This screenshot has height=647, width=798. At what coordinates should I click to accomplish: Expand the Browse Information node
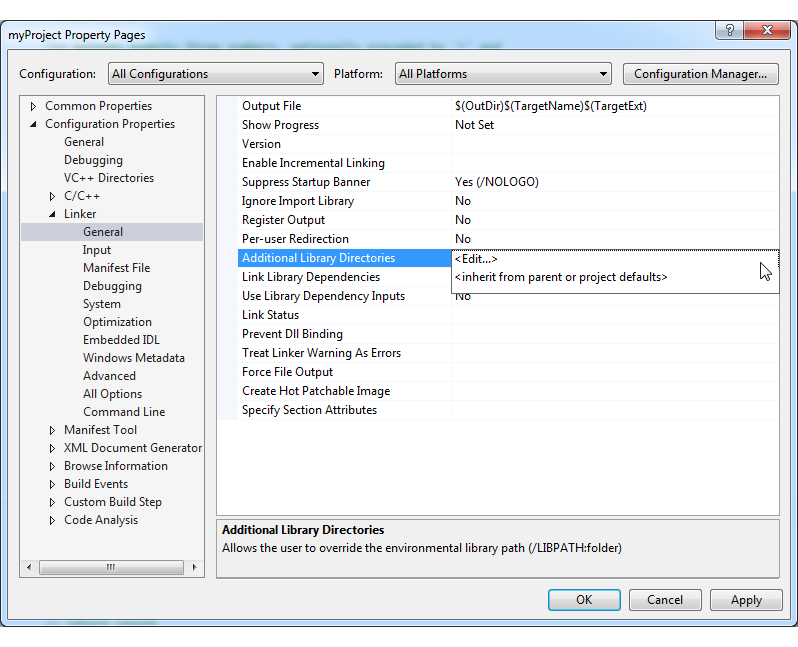point(52,466)
